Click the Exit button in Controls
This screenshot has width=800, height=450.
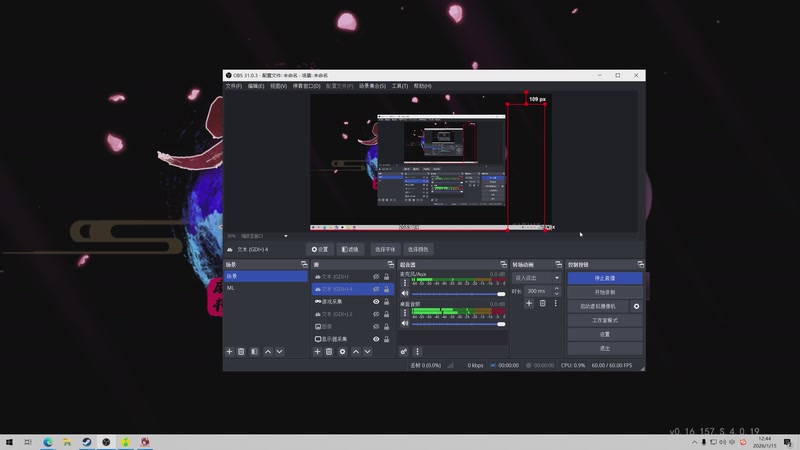click(605, 348)
